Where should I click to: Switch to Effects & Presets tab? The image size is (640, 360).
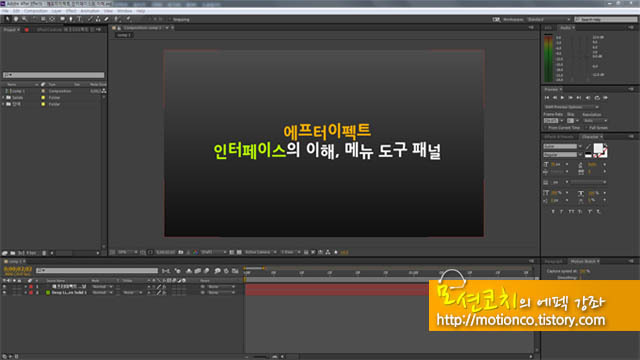pyautogui.click(x=559, y=137)
